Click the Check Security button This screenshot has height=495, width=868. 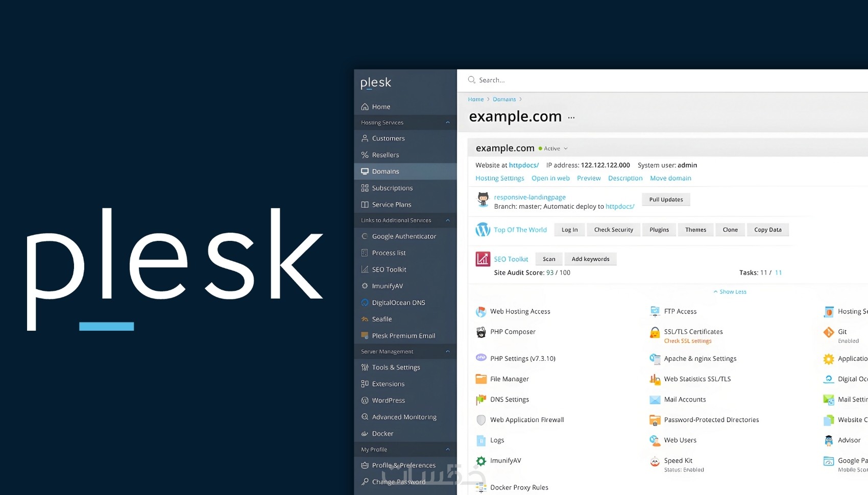pos(614,230)
